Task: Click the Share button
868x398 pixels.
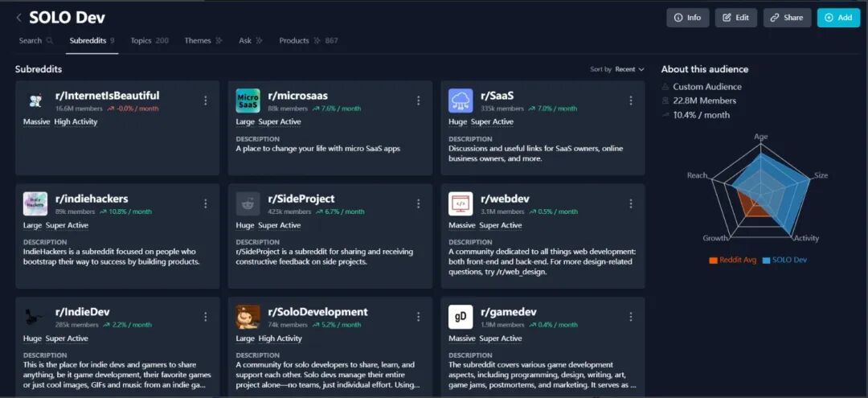Action: click(787, 18)
